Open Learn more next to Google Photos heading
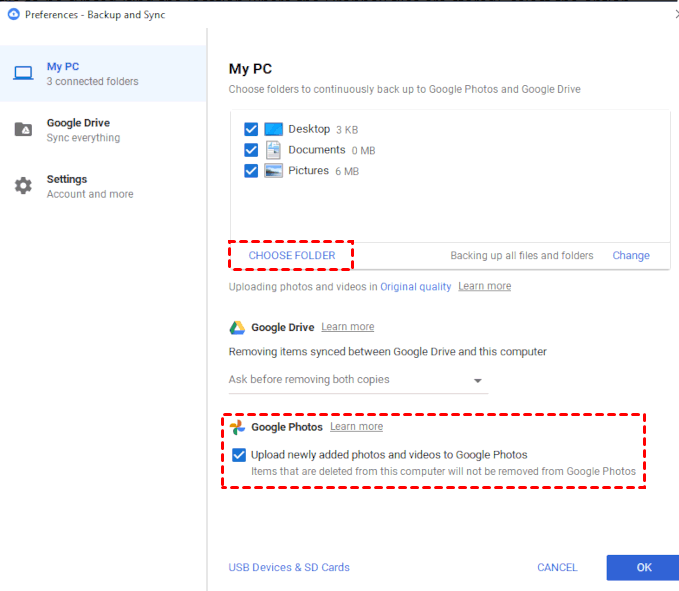 [356, 426]
